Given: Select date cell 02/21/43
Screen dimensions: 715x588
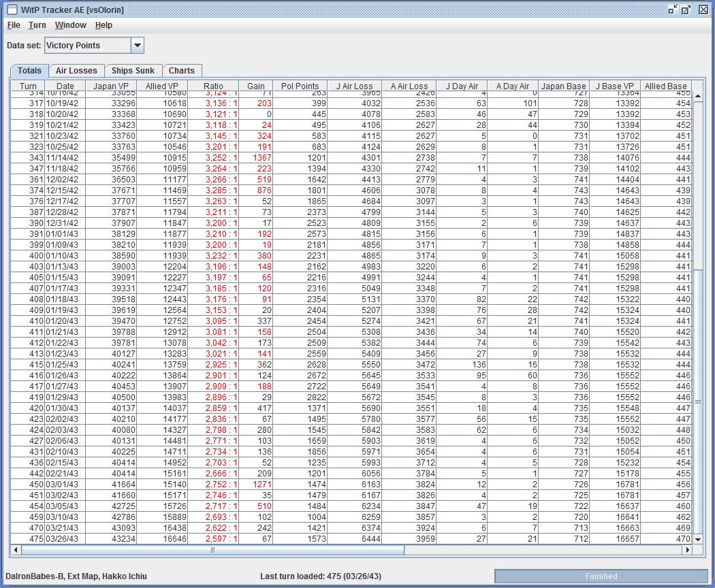Looking at the screenshot, I should [65, 473].
